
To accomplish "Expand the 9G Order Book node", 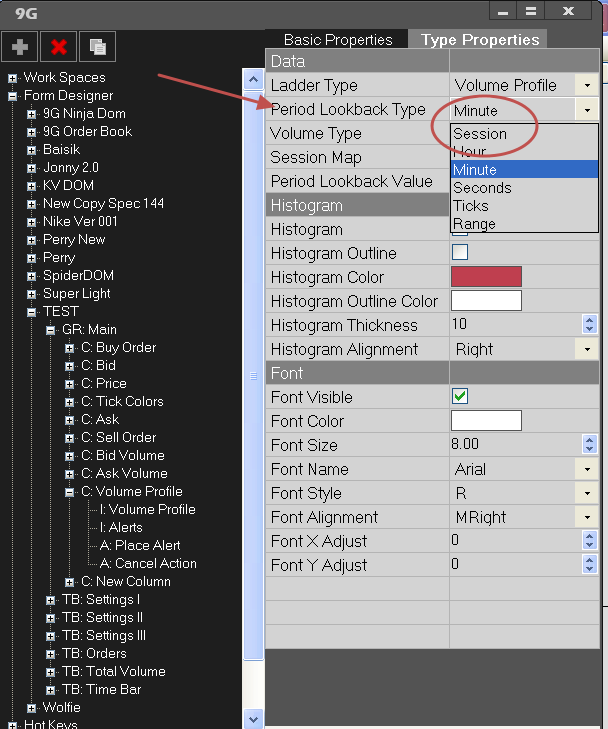I will pyautogui.click(x=31, y=132).
